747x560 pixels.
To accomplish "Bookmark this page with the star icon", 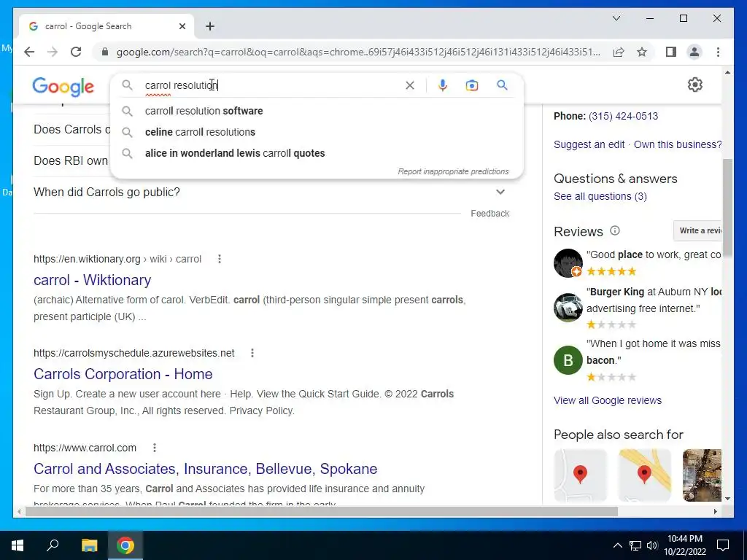I will point(642,52).
